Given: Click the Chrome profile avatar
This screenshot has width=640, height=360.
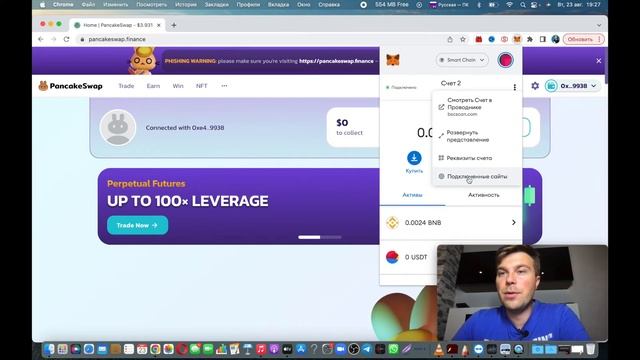Looking at the screenshot, I should point(555,39).
